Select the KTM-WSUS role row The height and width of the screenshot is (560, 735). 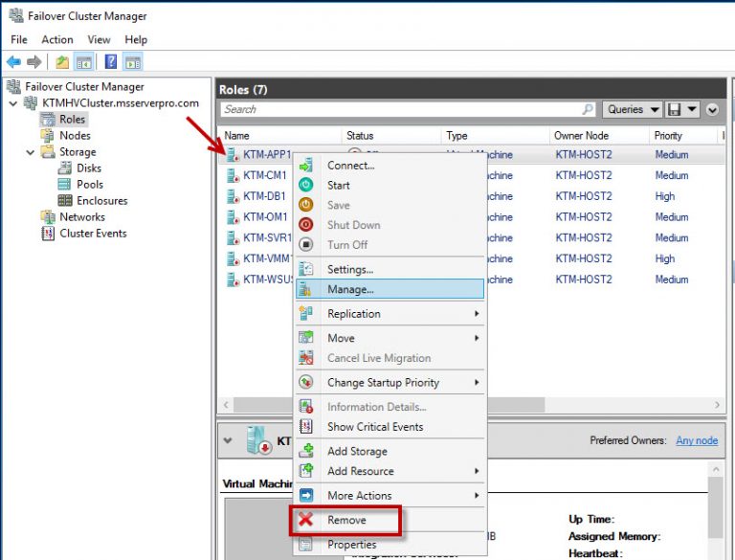(x=471, y=280)
